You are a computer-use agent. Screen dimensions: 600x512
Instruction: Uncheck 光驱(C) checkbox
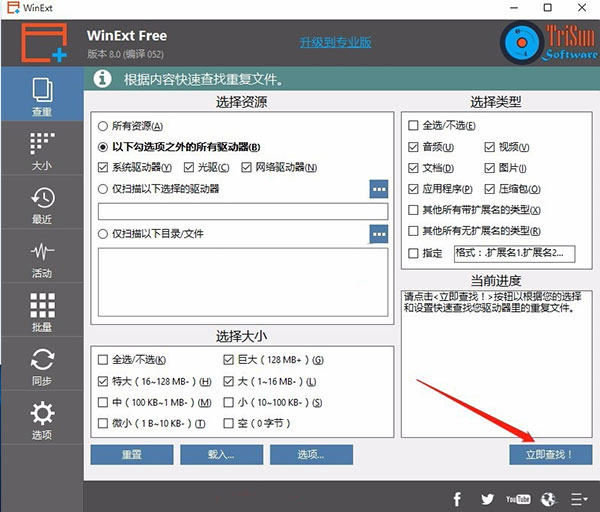pos(189,167)
